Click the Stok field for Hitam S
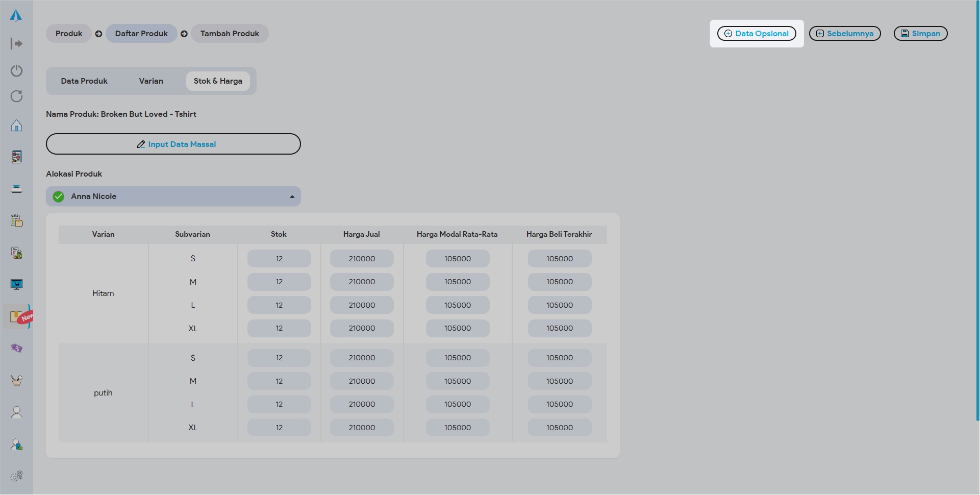Screen dimensions: 980x495 279,259
